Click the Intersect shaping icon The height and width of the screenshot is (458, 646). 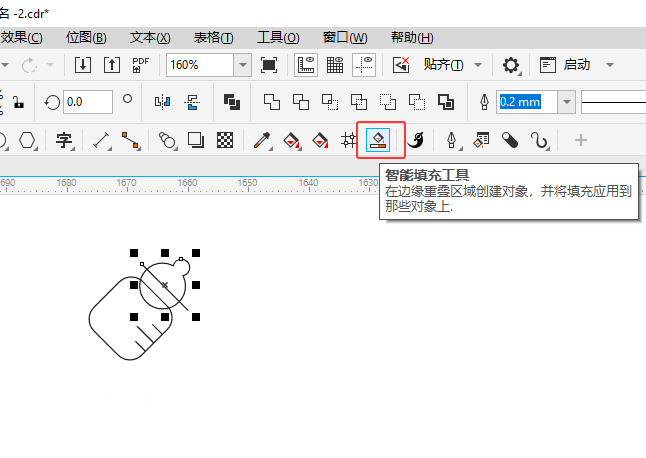[330, 102]
